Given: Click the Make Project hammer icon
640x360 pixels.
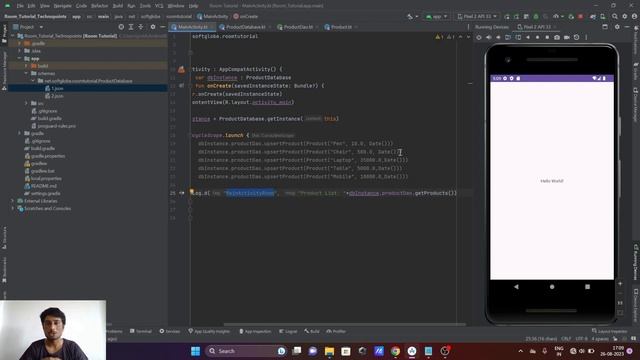Looking at the screenshot, I should pos(410,16).
